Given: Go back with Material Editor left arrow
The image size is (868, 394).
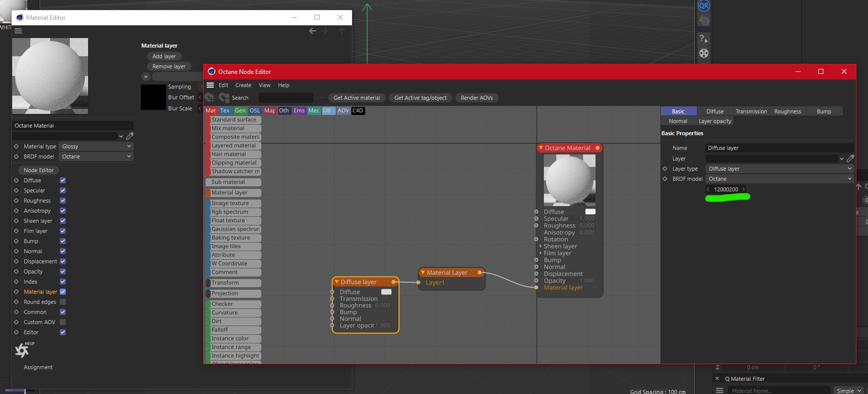Looking at the screenshot, I should (x=312, y=31).
